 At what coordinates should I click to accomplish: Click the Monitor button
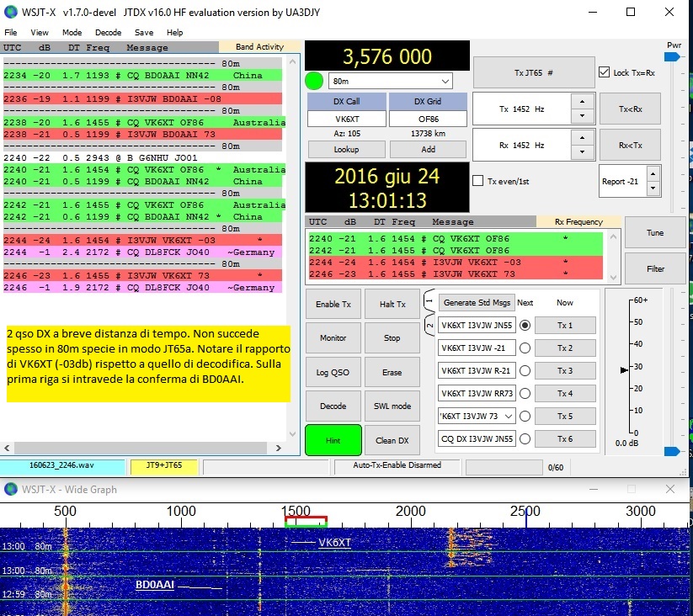click(x=333, y=337)
